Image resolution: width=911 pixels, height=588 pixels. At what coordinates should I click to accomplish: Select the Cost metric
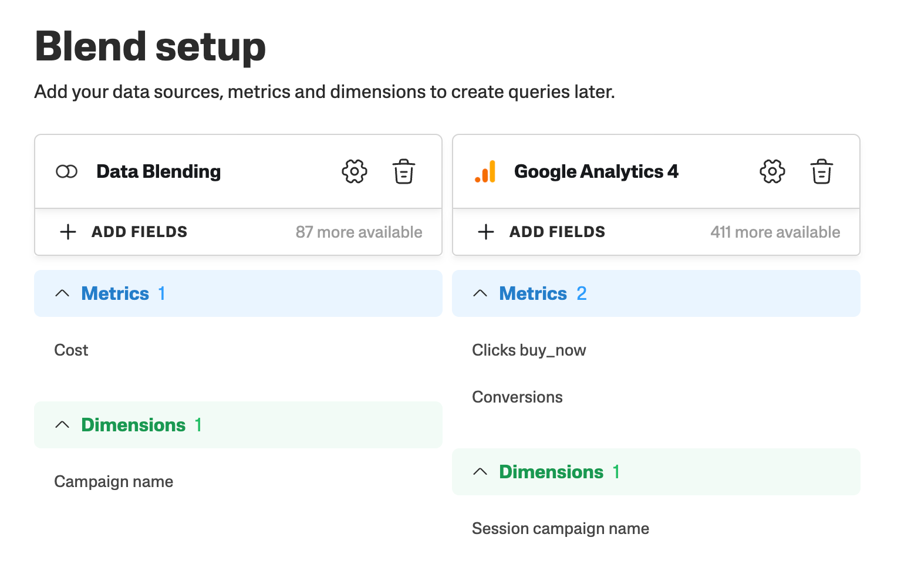coord(72,350)
